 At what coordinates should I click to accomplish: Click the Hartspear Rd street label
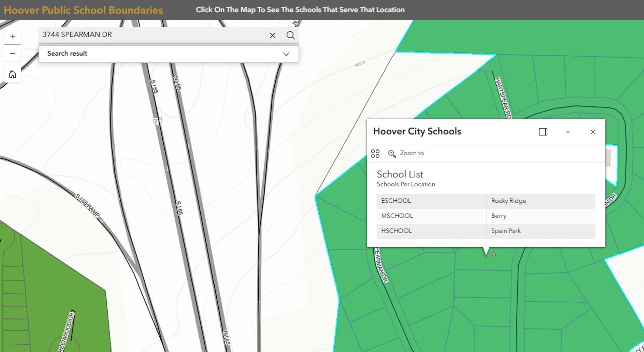click(502, 97)
